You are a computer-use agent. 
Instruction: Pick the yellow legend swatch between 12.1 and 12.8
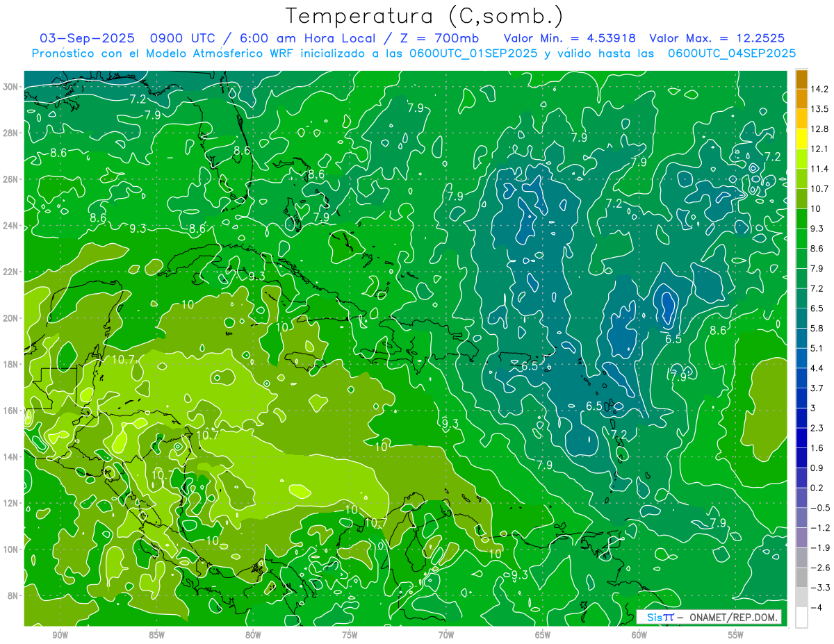click(801, 139)
